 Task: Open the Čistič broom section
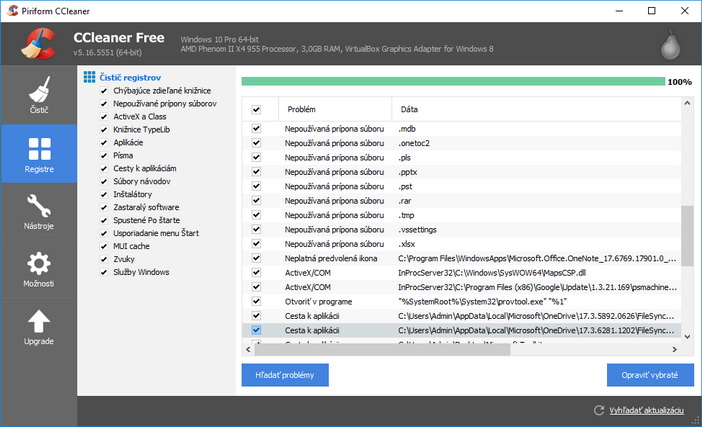(38, 94)
